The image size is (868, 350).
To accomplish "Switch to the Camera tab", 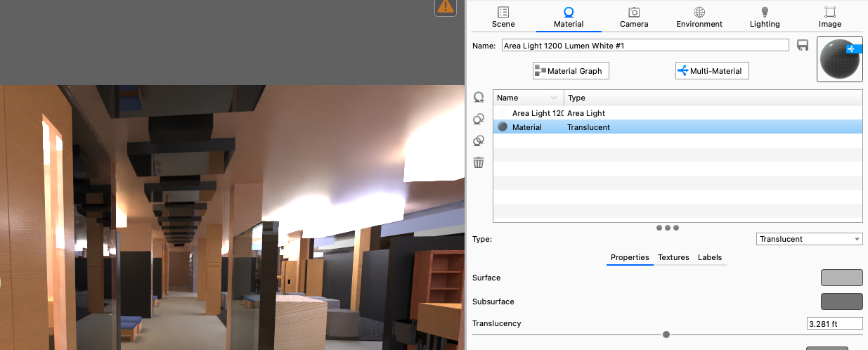I will (634, 17).
